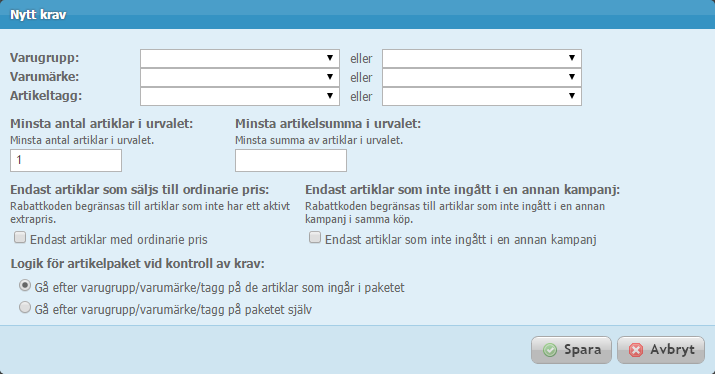Enable Endast artiklar med ordinarie pris checkbox
The image size is (715, 374).
pyautogui.click(x=20, y=237)
